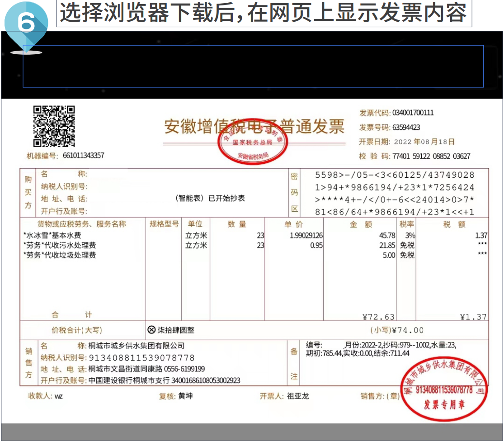Click the 安徽省税务局 seal text
The width and height of the screenshot is (504, 442).
pos(252,154)
